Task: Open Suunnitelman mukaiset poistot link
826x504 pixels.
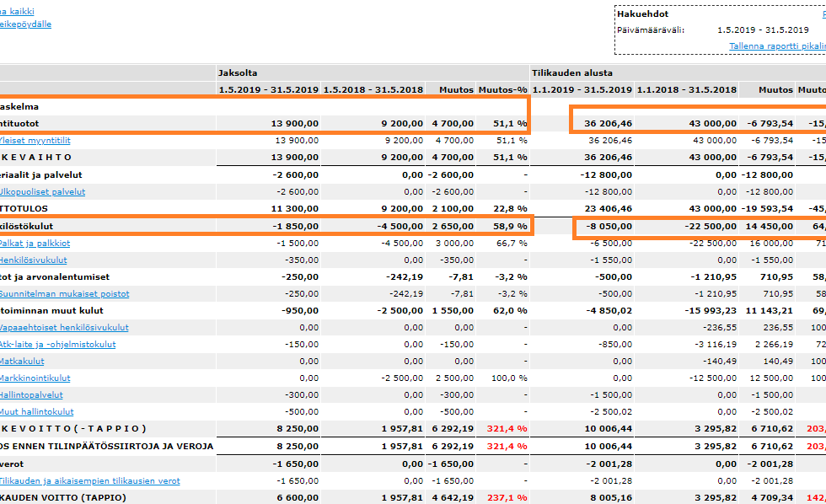Action: click(x=64, y=294)
